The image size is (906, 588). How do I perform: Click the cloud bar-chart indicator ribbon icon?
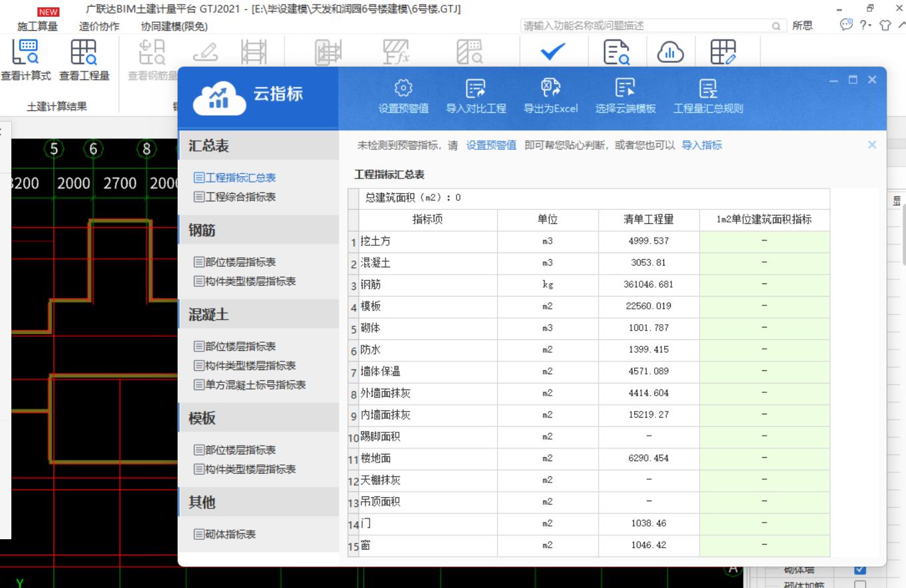click(670, 52)
